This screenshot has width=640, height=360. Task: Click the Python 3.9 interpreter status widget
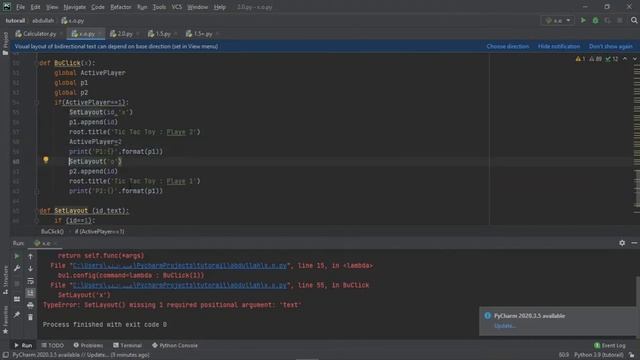click(598, 355)
